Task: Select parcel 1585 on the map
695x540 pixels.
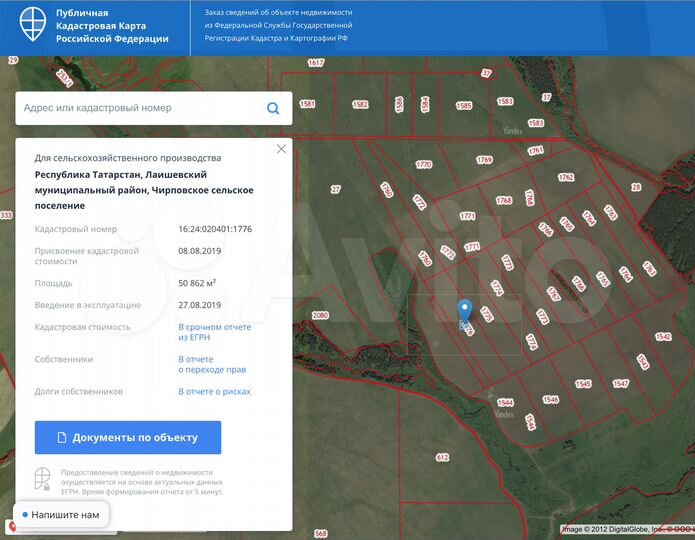Action: tap(463, 105)
